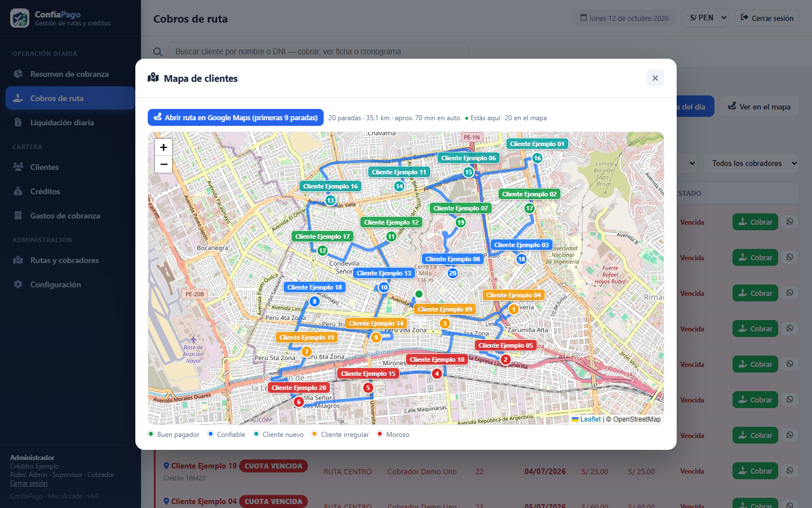
Task: Expand the Todos los cobradores filter
Action: coord(751,163)
